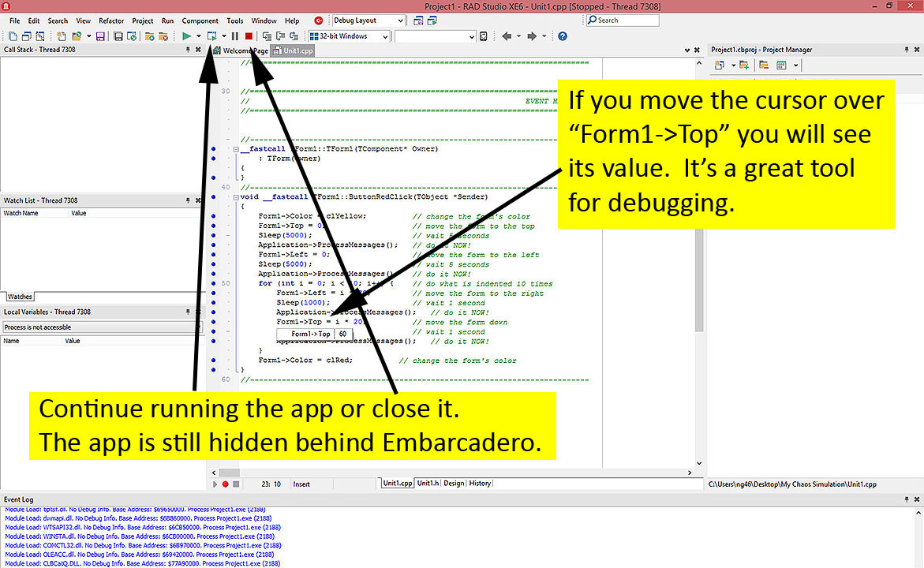This screenshot has height=568, width=924.
Task: Open the empty combo box beside platform selector
Action: coord(471,36)
